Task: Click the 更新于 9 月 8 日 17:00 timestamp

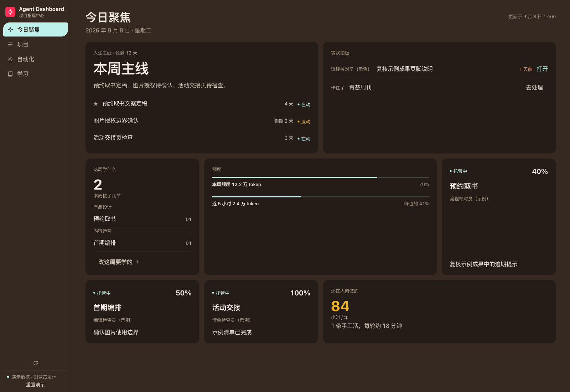Action: tap(532, 16)
